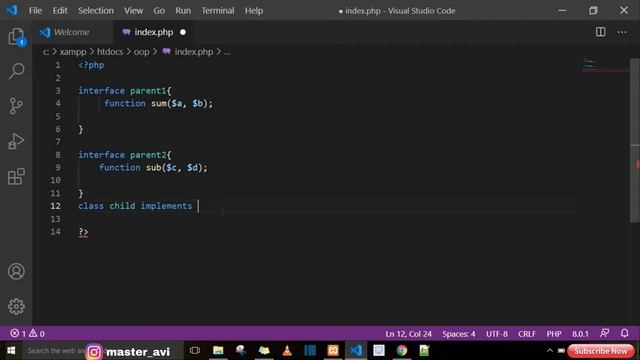
Task: Click the Visual Studio Code taskbar icon
Action: 356,350
